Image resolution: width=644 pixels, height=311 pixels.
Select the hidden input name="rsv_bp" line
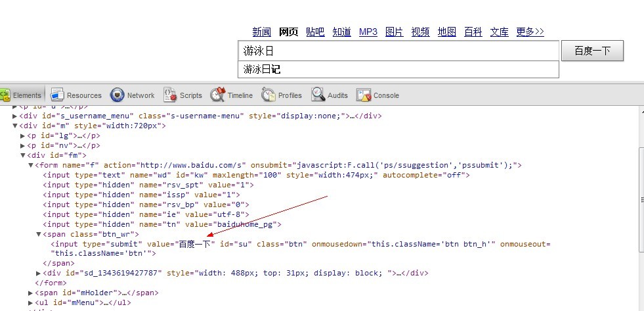click(x=146, y=204)
